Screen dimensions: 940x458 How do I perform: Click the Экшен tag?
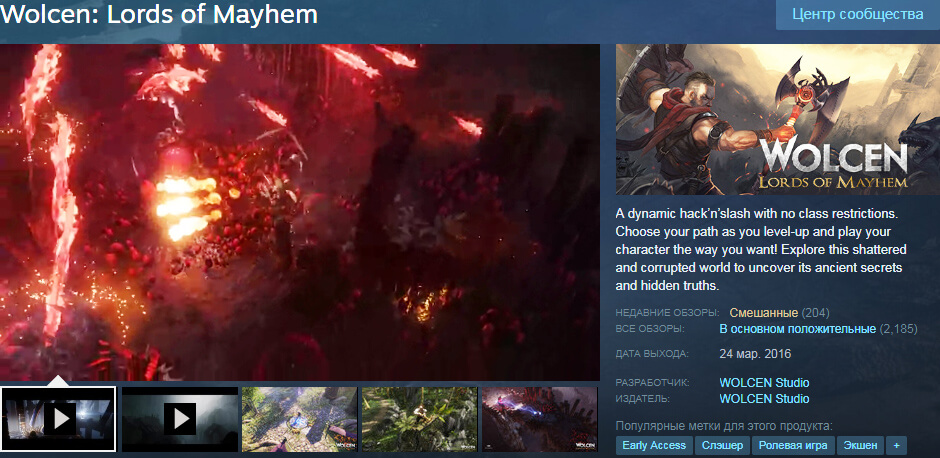point(860,445)
